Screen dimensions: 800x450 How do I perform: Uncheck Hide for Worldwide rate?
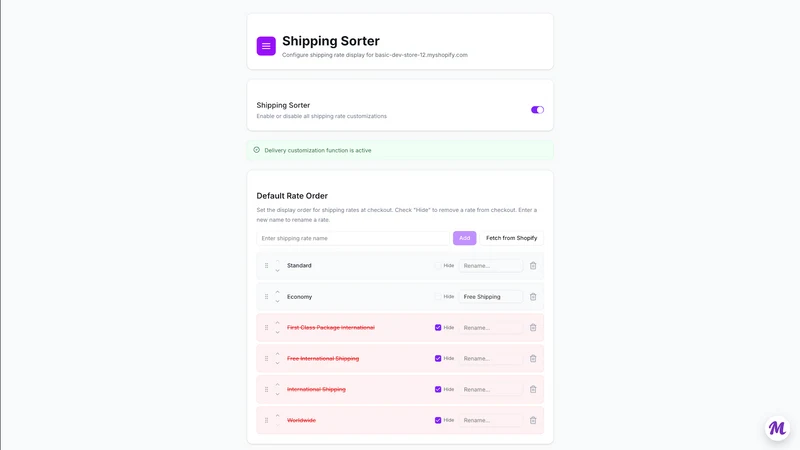[438, 420]
